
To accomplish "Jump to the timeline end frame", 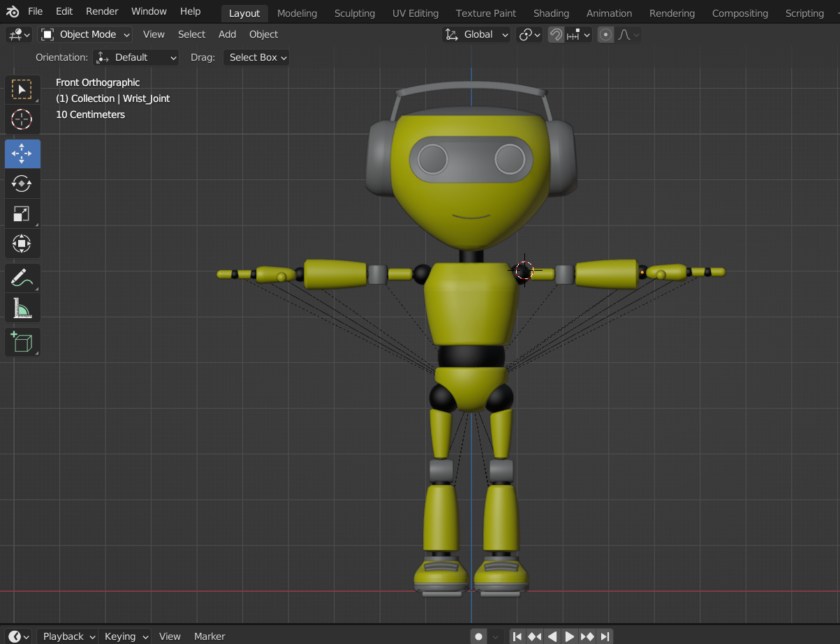I will click(x=605, y=636).
